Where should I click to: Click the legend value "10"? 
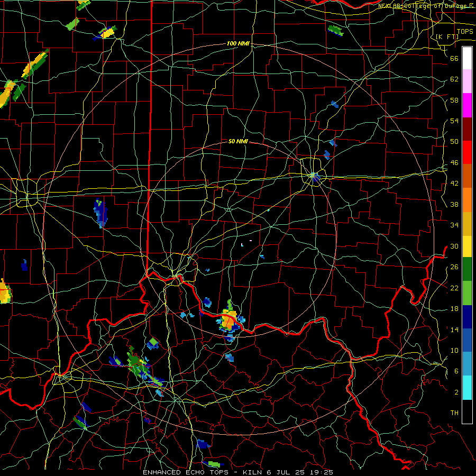tap(454, 350)
